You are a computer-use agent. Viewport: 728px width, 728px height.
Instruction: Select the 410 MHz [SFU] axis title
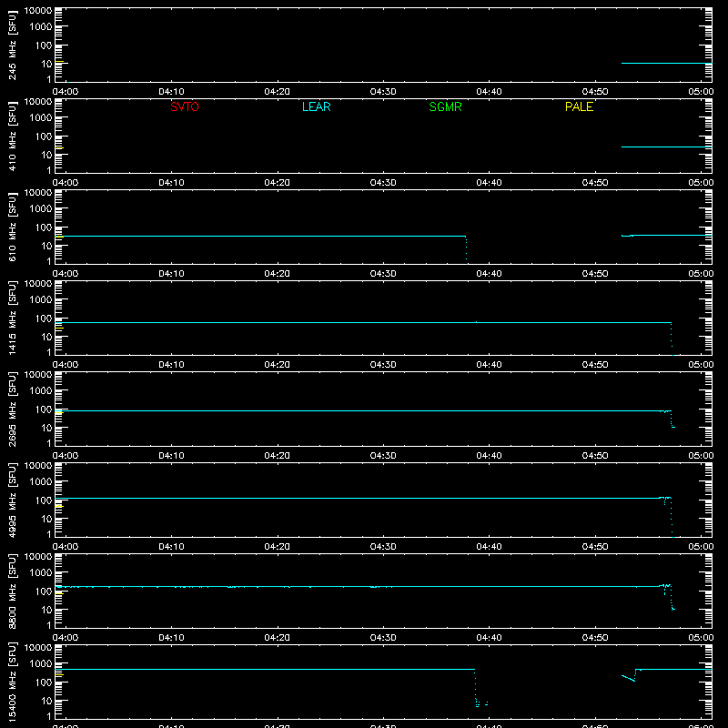coord(12,136)
